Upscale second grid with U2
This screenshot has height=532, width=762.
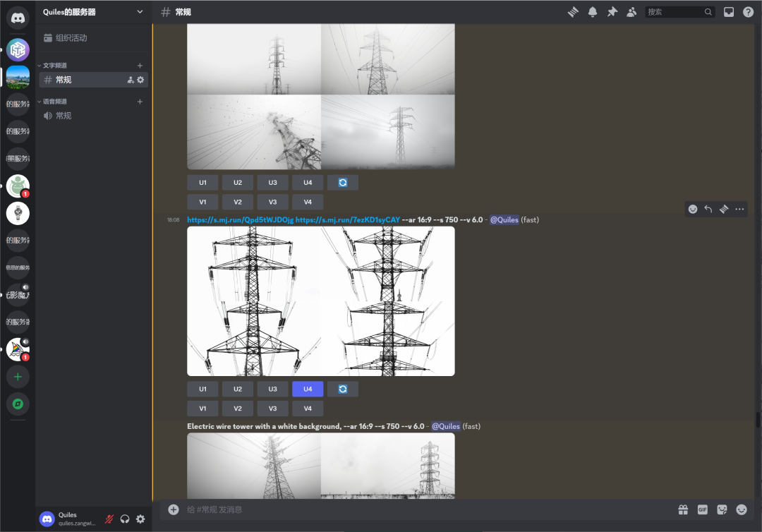(238, 389)
